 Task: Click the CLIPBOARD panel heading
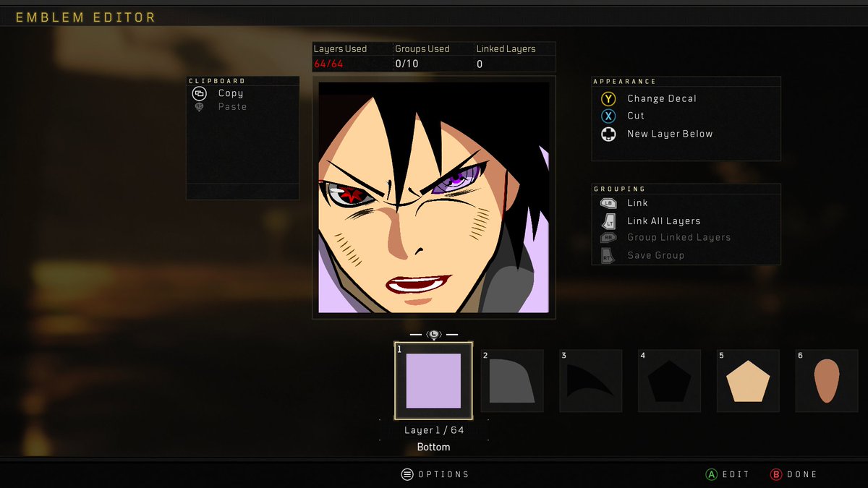(x=217, y=81)
